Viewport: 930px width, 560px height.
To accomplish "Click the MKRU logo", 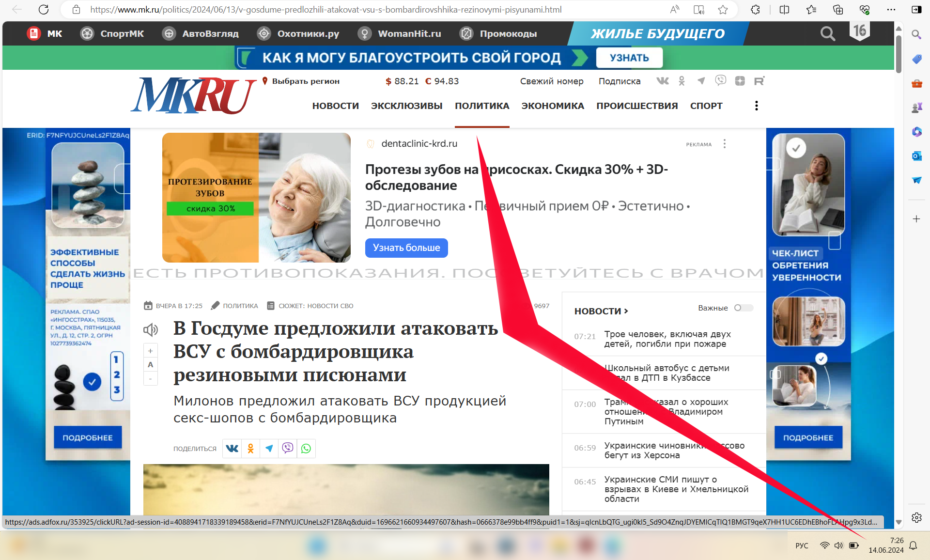I will 193,95.
